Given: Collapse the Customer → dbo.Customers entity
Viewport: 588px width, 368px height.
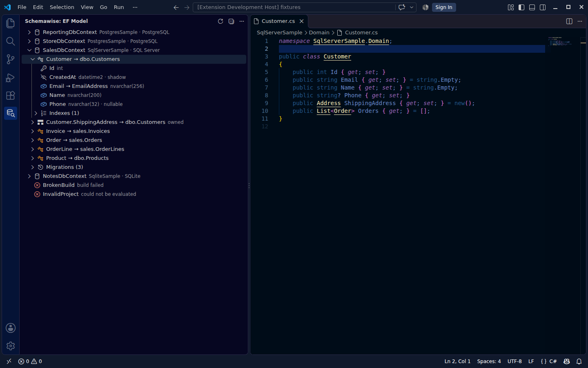Looking at the screenshot, I should 33,59.
